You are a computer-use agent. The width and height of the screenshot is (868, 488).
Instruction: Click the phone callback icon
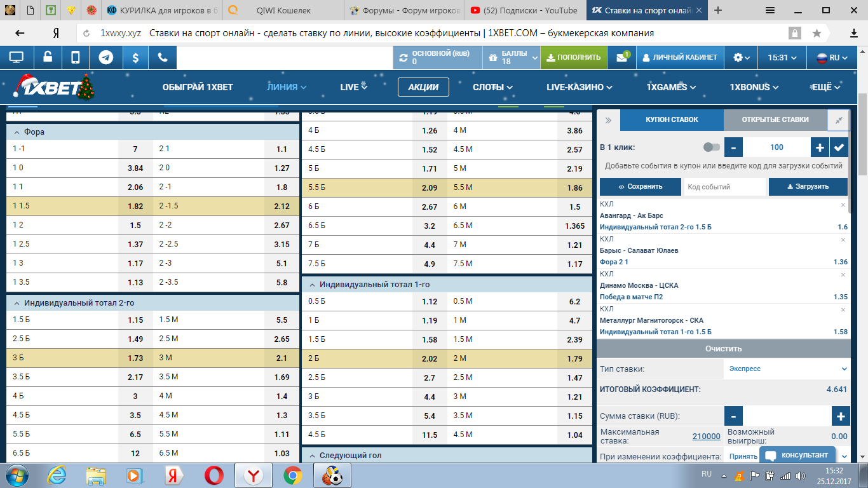click(x=163, y=57)
